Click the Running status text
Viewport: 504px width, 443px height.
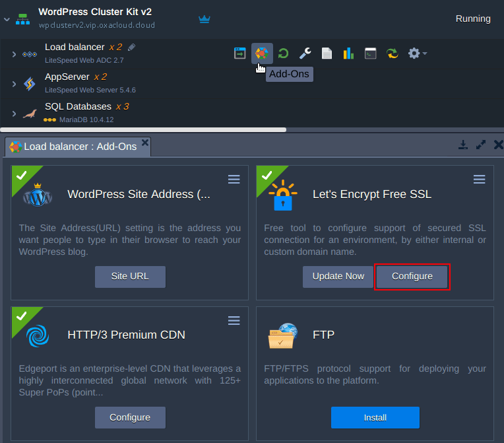tap(473, 19)
